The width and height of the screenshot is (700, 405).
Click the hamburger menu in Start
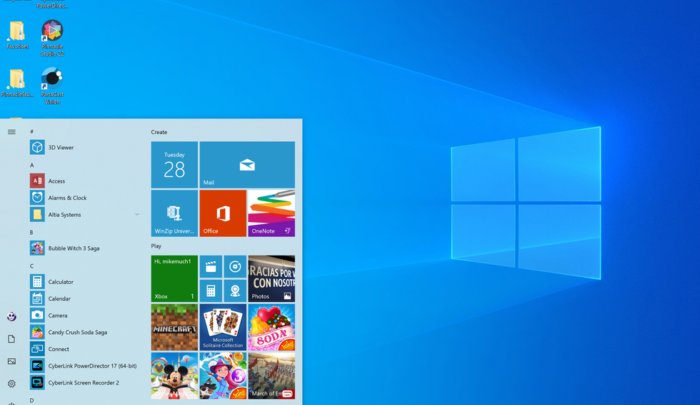pos(12,132)
